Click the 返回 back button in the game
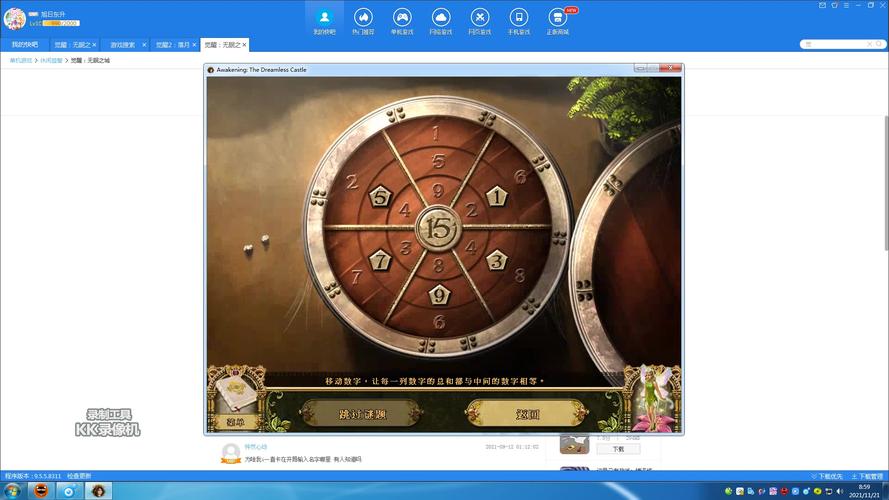Image resolution: width=889 pixels, height=500 pixels. pos(527,414)
